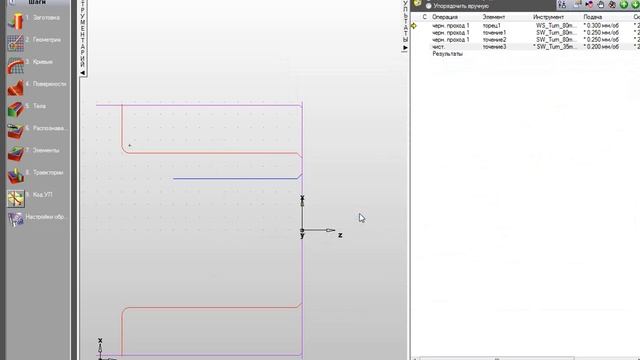
Task: Click the ordering options icon in results toolbar
Action: pos(562,4)
